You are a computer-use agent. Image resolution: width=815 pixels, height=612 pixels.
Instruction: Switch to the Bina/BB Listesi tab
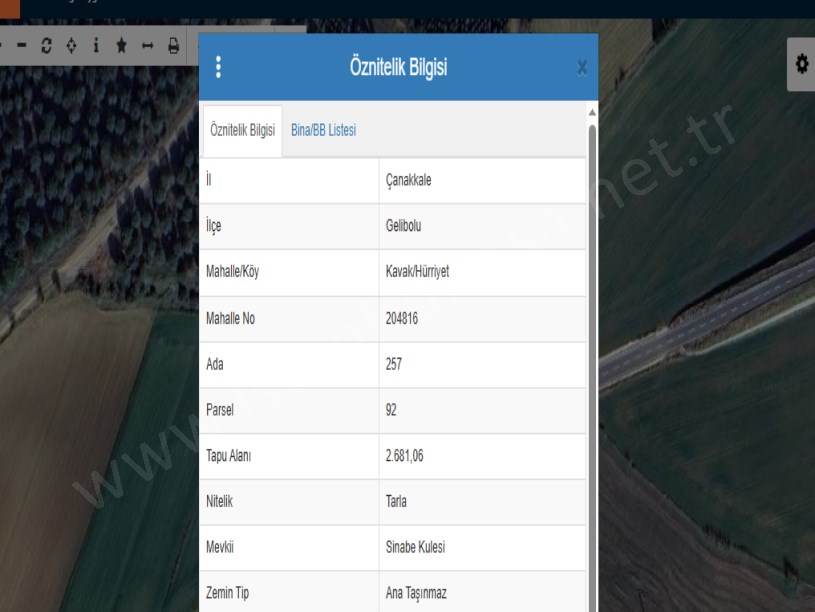323,130
